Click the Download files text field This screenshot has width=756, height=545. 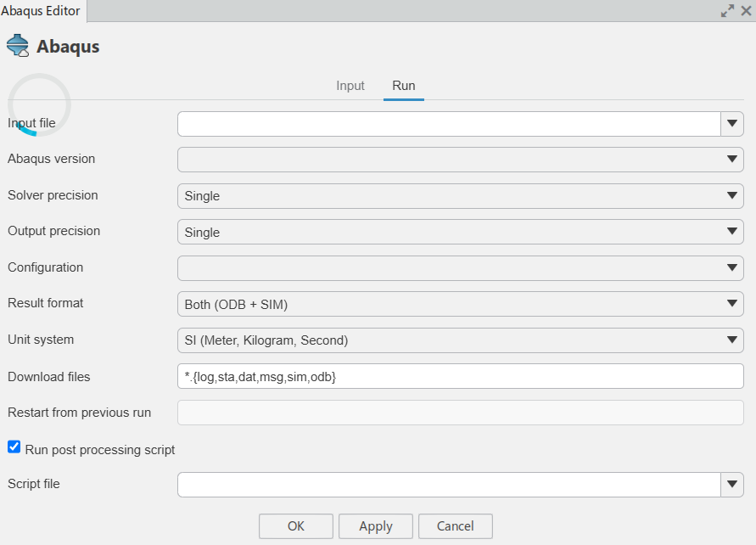click(x=460, y=376)
